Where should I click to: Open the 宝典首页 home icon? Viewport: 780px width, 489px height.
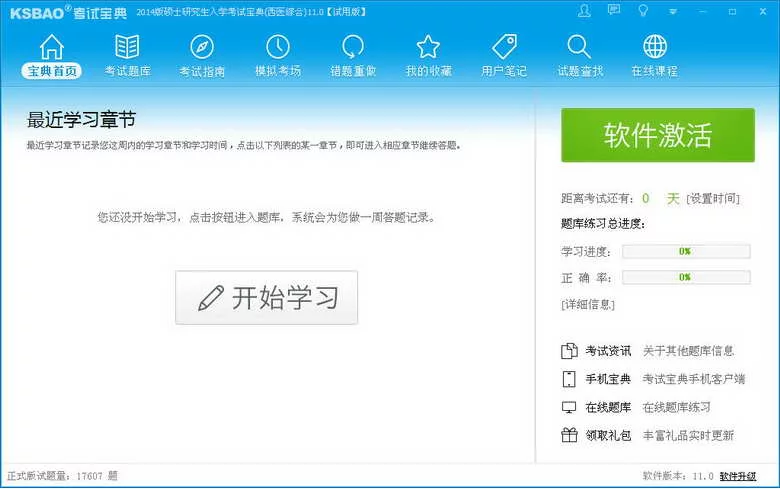click(x=52, y=47)
